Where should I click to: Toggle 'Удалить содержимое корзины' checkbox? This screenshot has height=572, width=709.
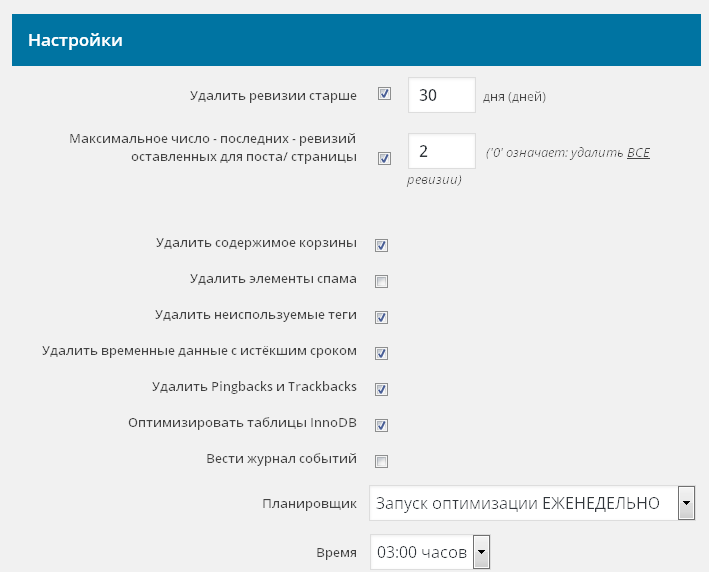coord(381,245)
